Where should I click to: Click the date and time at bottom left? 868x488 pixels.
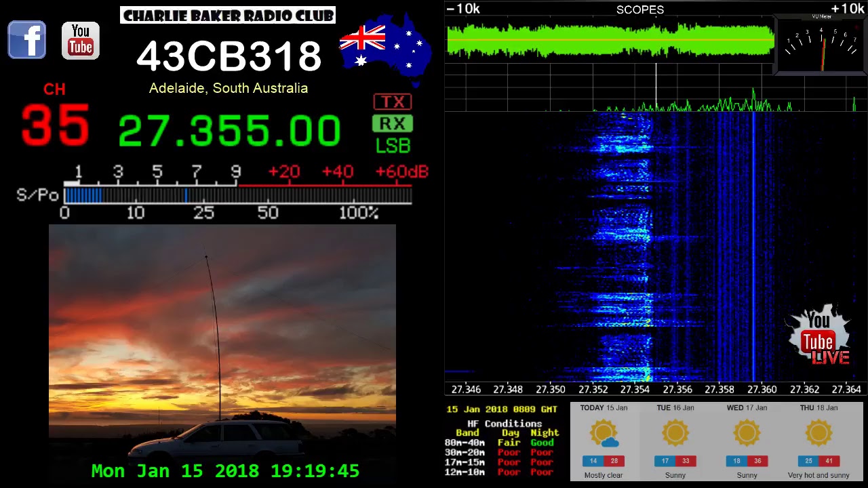[x=225, y=470]
